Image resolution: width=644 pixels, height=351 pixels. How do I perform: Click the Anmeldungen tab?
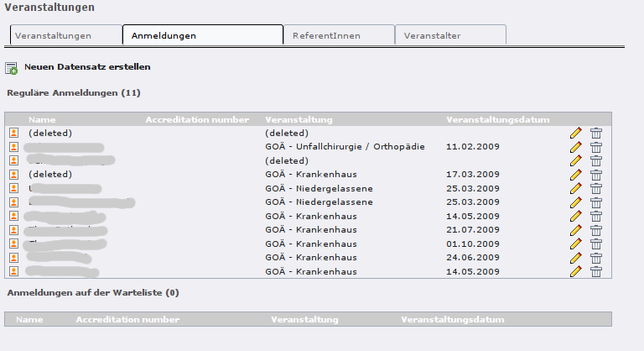pyautogui.click(x=202, y=35)
